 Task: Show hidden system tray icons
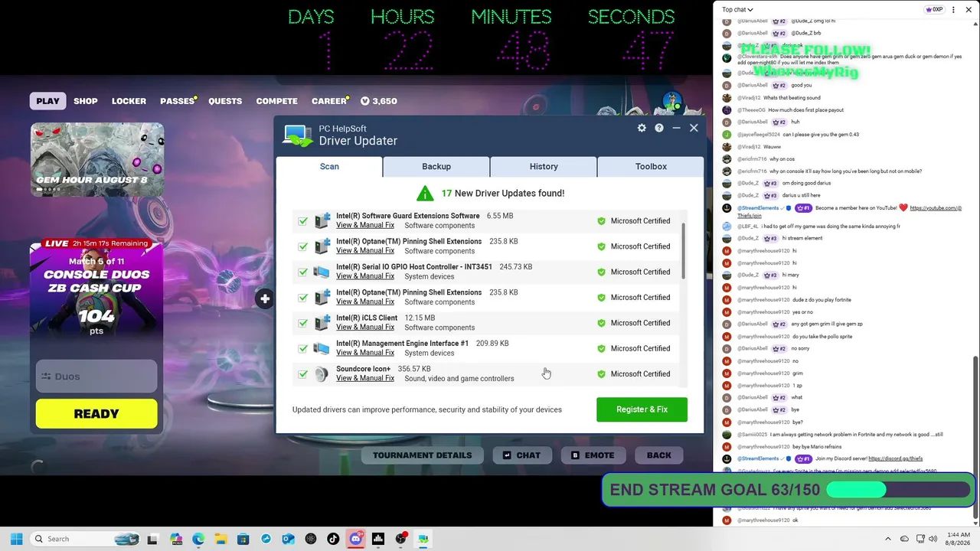click(x=888, y=539)
